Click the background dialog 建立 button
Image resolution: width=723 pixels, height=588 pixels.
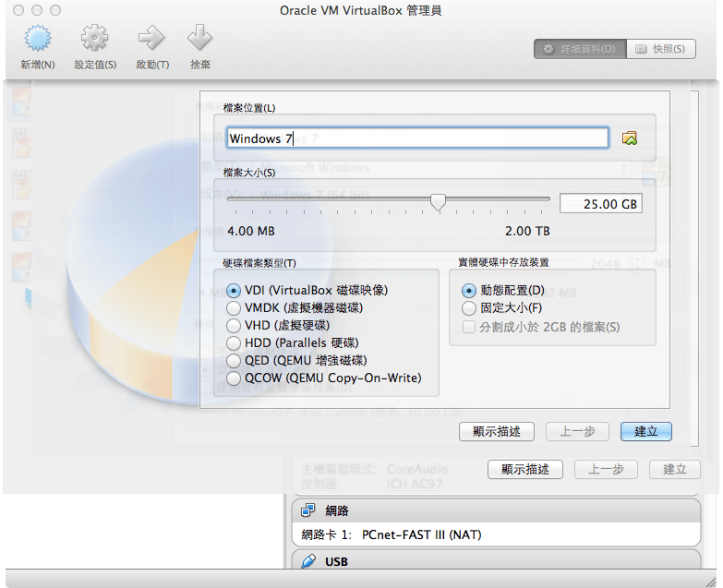tap(675, 469)
